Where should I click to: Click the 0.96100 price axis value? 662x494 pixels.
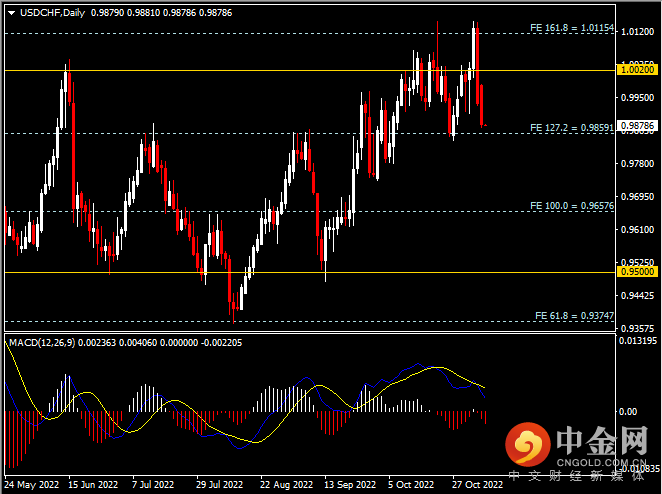[638, 229]
